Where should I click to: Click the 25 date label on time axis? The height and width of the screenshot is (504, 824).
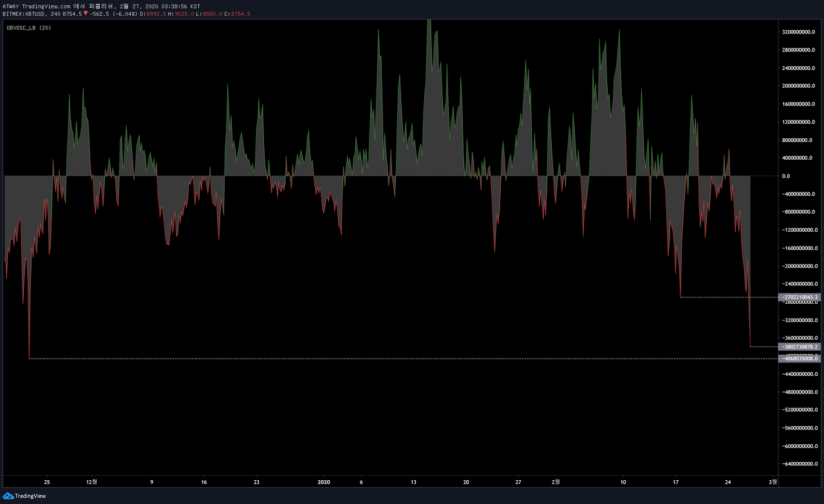(47, 481)
